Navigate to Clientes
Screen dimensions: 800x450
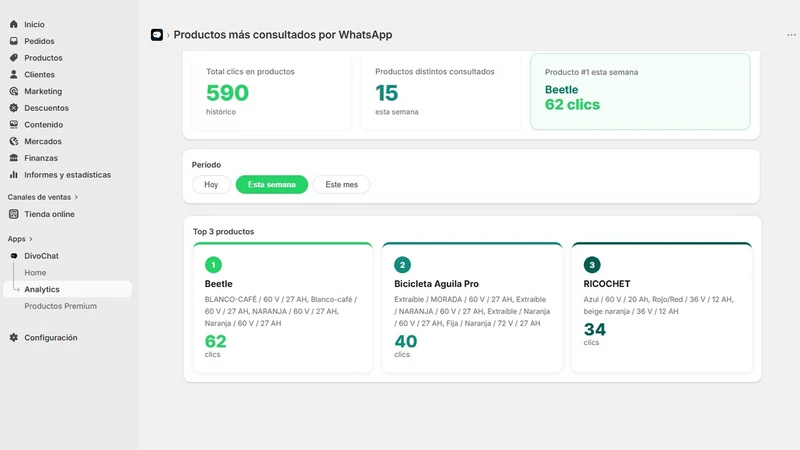click(39, 74)
